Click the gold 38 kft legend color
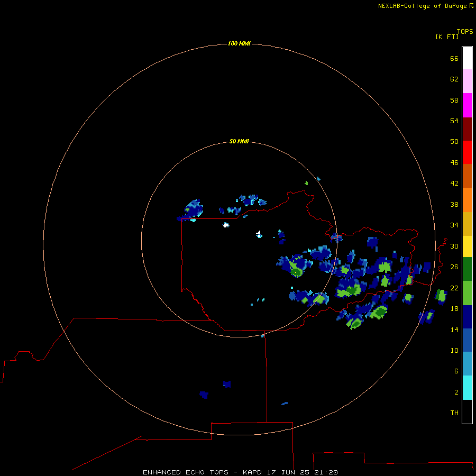 467,224
